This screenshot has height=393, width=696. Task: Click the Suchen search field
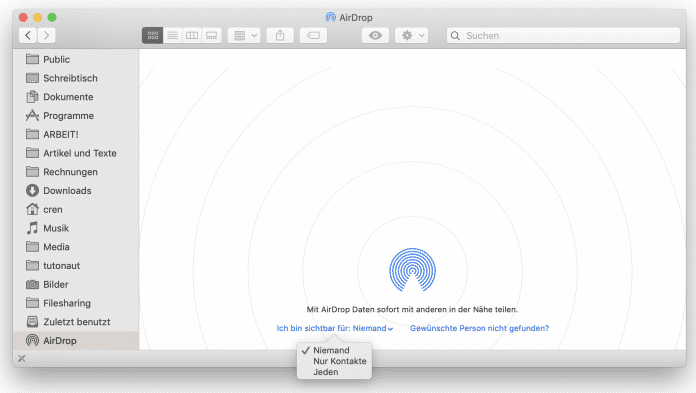[x=563, y=36]
